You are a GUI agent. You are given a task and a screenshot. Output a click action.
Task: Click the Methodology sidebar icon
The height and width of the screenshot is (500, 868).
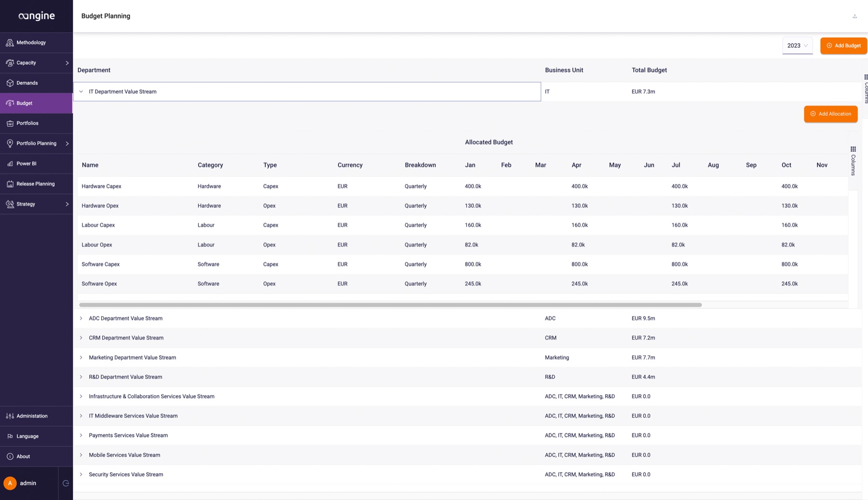(10, 43)
